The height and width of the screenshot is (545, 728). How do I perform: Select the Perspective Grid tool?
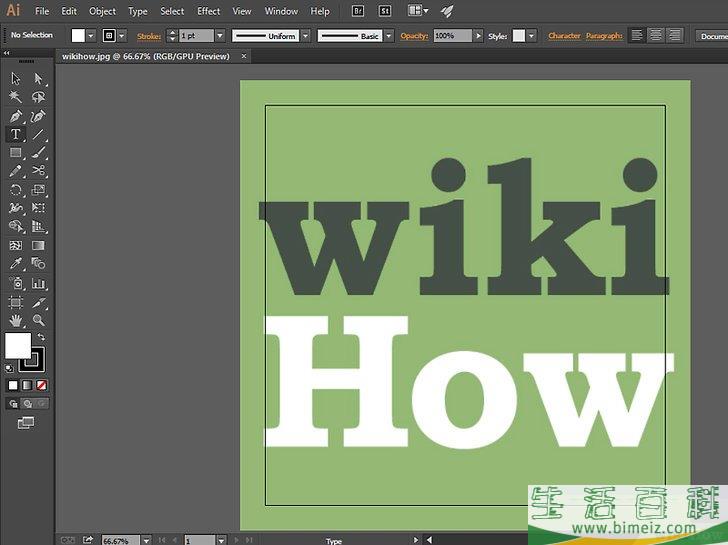coord(38,227)
